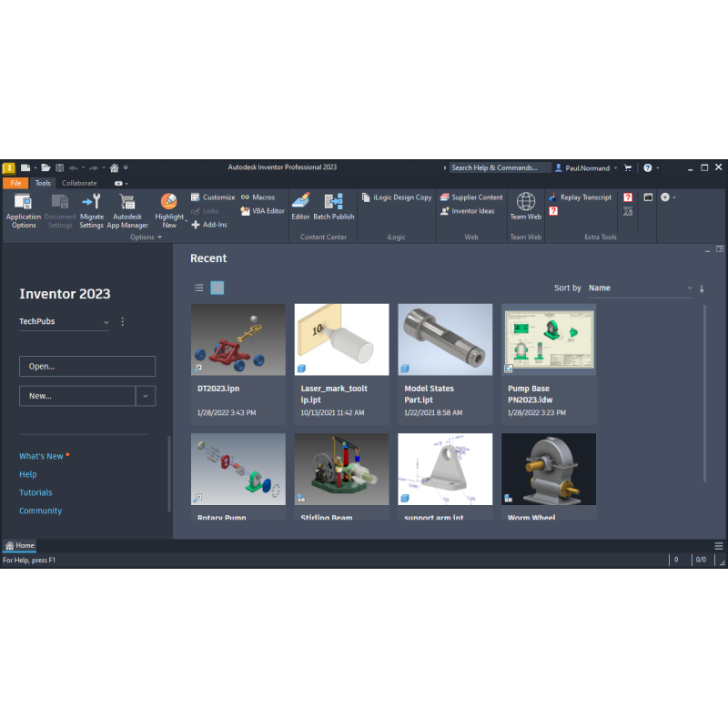Click Replay Transcript tool
Screen dimensions: 728x728
(580, 197)
